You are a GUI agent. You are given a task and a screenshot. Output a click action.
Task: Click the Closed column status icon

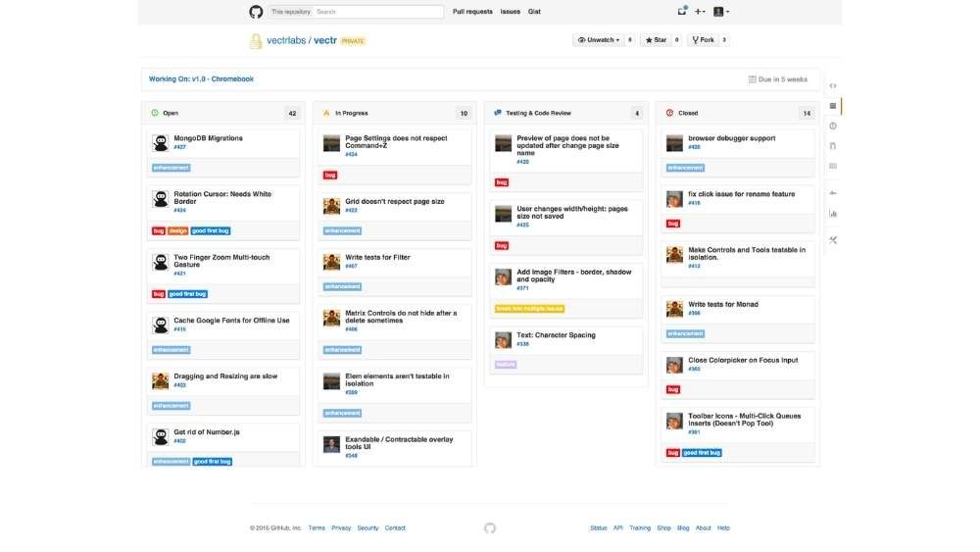pyautogui.click(x=669, y=113)
